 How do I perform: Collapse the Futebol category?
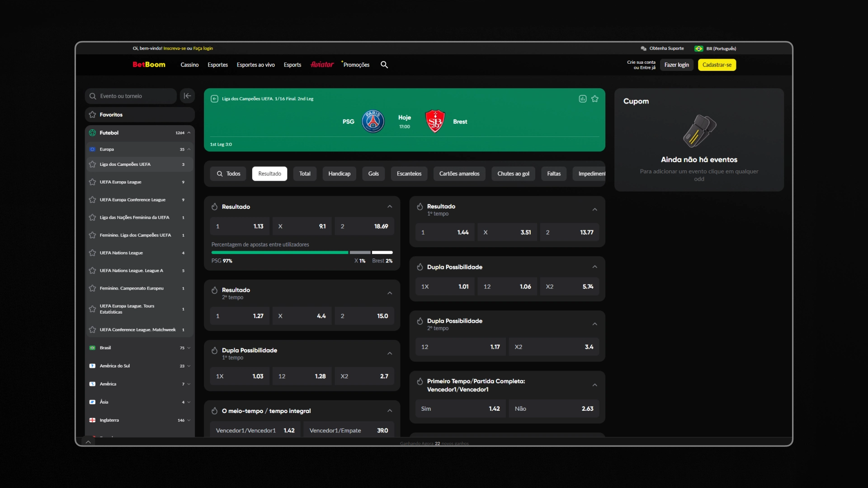coord(189,133)
